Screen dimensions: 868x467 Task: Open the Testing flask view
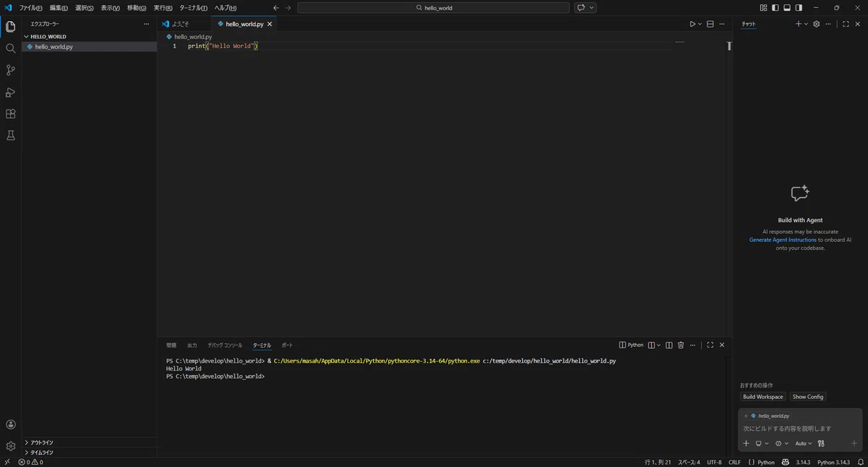(x=10, y=135)
